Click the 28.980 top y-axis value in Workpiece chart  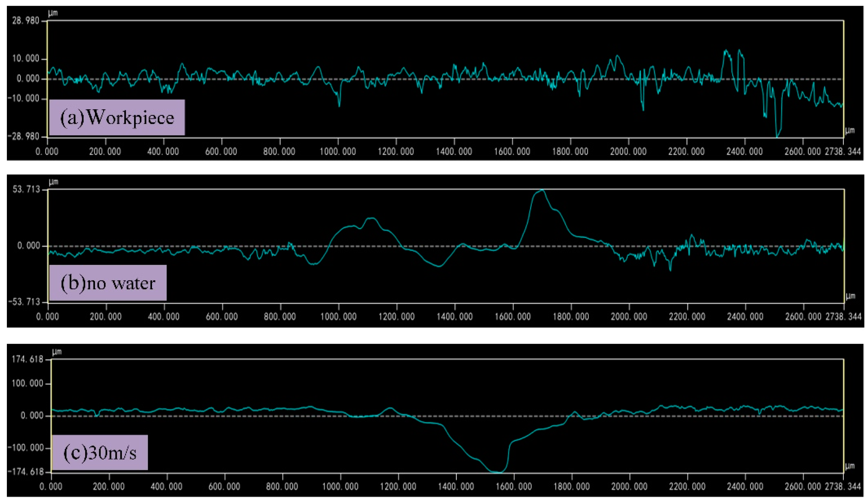tap(25, 21)
